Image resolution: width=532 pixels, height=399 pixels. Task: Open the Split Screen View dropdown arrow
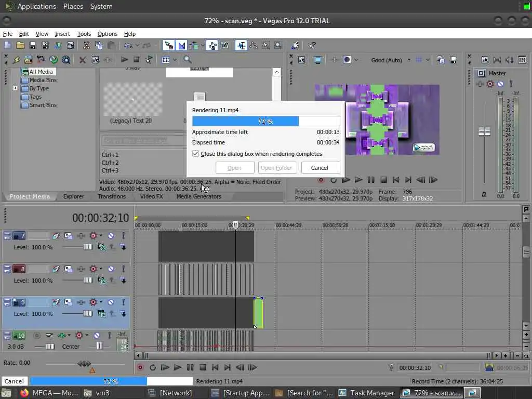coord(356,60)
